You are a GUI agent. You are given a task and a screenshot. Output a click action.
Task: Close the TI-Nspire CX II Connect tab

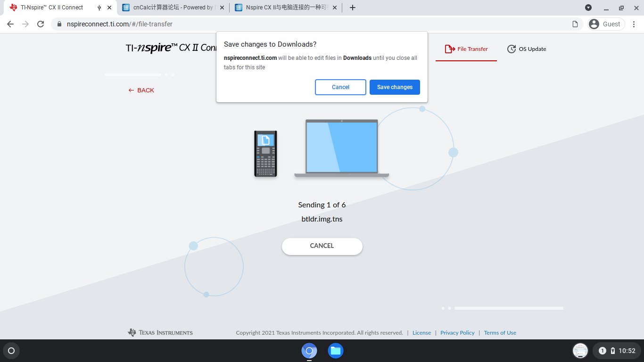(109, 8)
